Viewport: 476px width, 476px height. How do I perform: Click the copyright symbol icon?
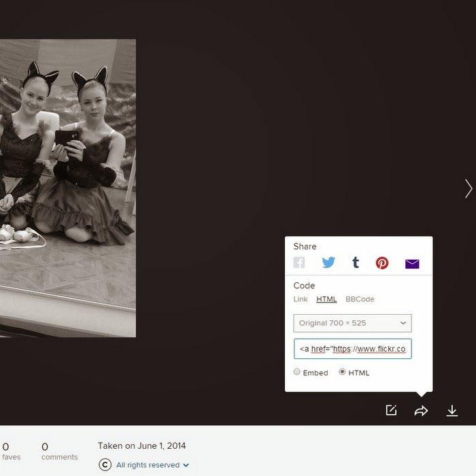coord(105,464)
